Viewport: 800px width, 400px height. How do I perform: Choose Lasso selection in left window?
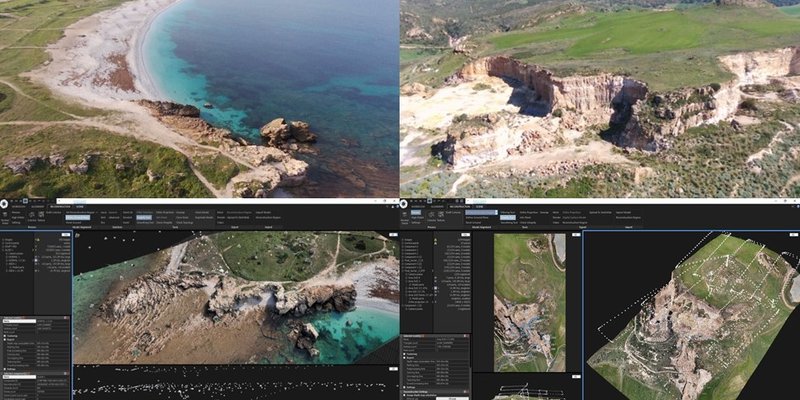[x=103, y=212]
